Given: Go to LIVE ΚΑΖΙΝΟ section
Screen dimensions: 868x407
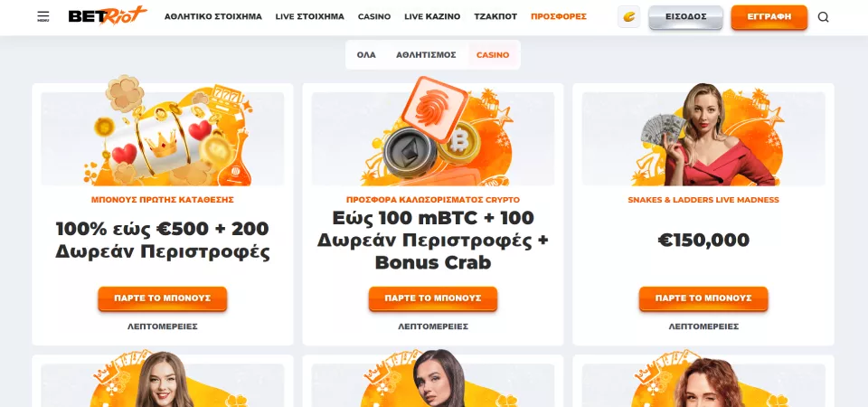Looking at the screenshot, I should (x=432, y=16).
